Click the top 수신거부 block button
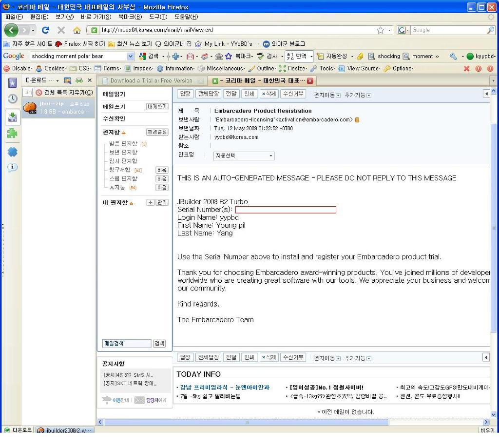The image size is (499, 448). (293, 94)
